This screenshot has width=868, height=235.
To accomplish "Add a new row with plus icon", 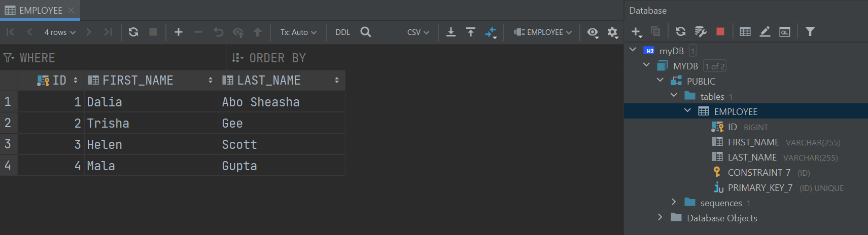I will (179, 32).
